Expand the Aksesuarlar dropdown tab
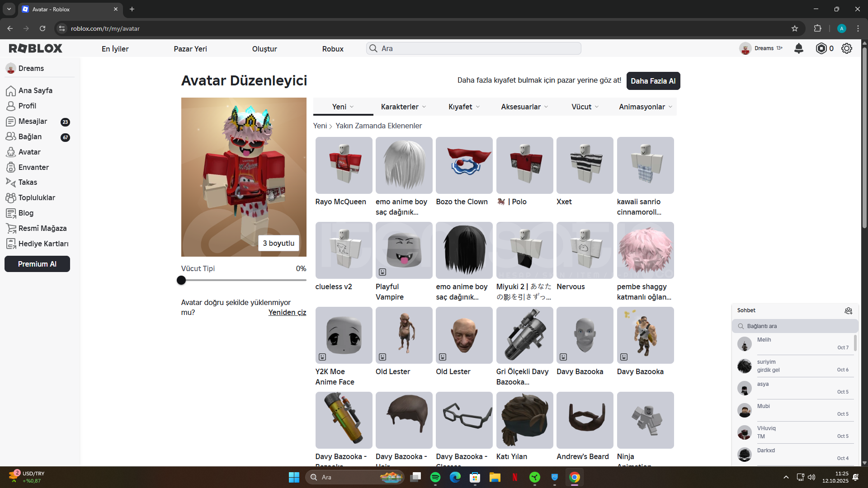Screen dimensions: 868x488 [x=524, y=107]
